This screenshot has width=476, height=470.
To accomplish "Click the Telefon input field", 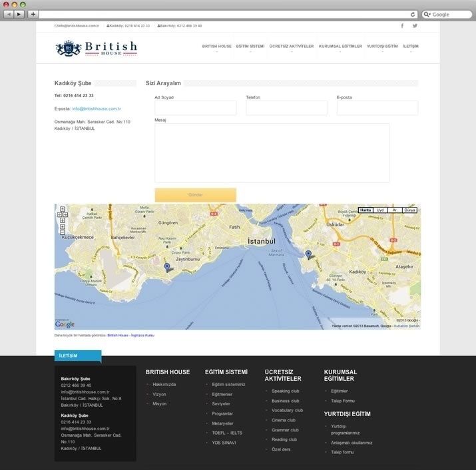I will 286,108.
